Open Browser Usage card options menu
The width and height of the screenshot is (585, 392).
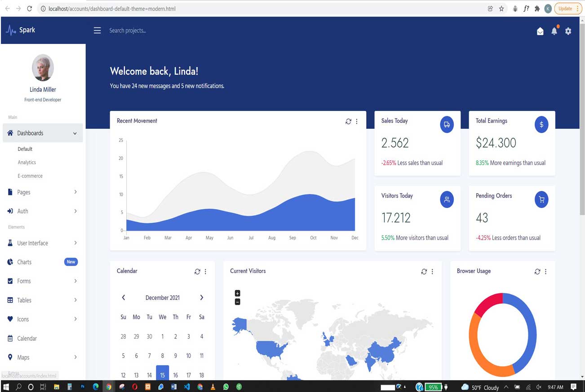point(546,272)
